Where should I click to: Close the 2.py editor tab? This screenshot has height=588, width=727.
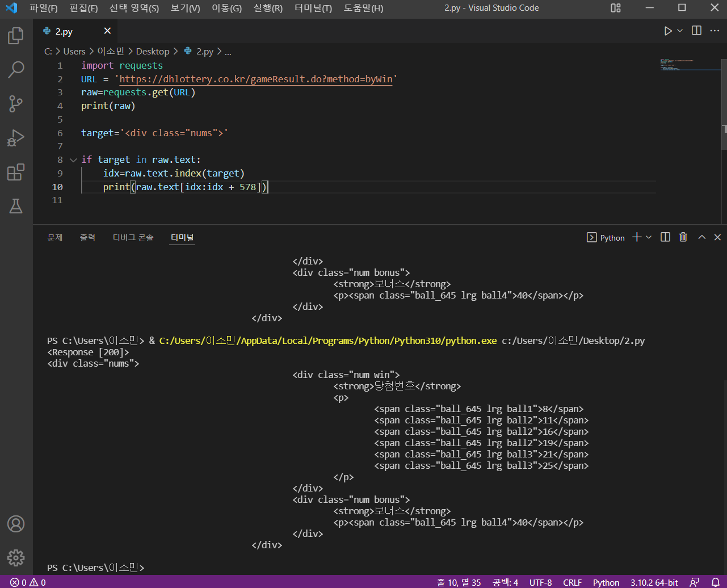(107, 31)
